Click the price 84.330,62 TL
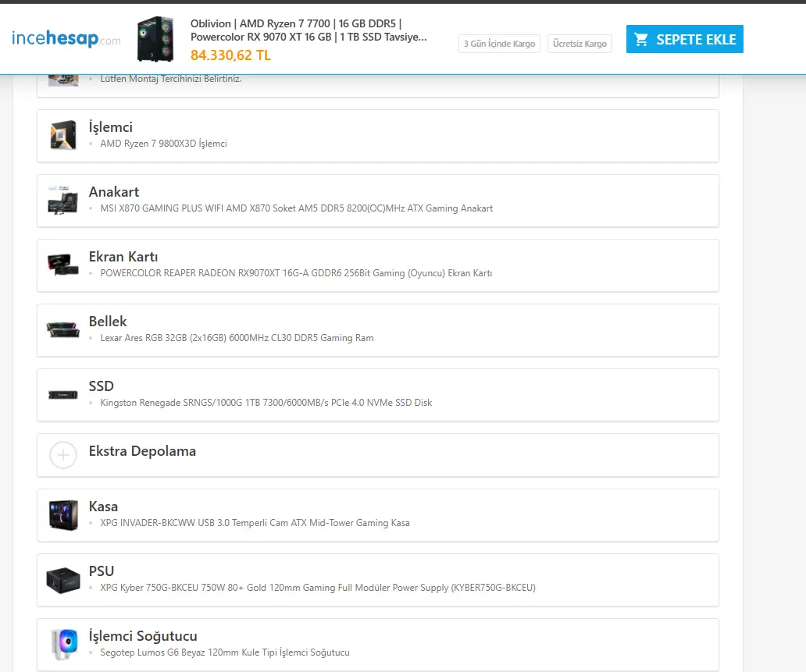Screen dimensions: 806x672 230,55
